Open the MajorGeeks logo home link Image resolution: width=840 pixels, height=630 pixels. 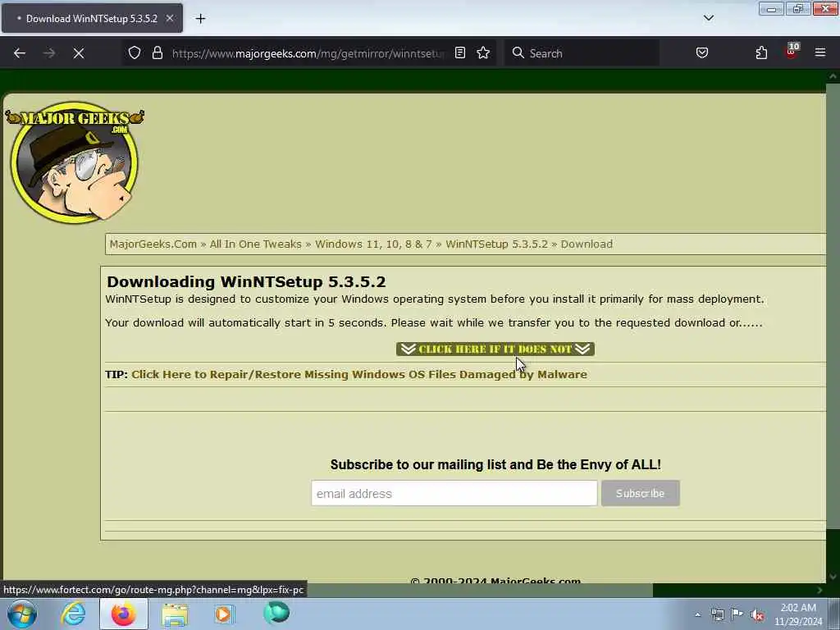[x=75, y=162]
